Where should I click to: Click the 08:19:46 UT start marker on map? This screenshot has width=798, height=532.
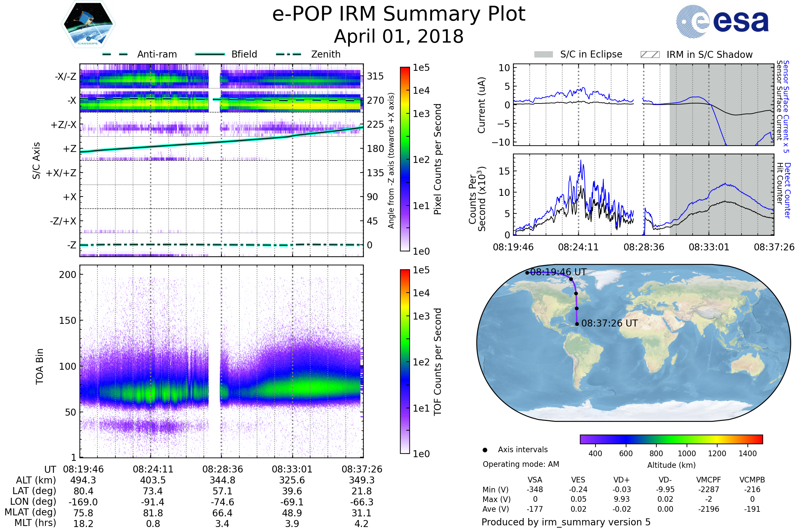[527, 273]
